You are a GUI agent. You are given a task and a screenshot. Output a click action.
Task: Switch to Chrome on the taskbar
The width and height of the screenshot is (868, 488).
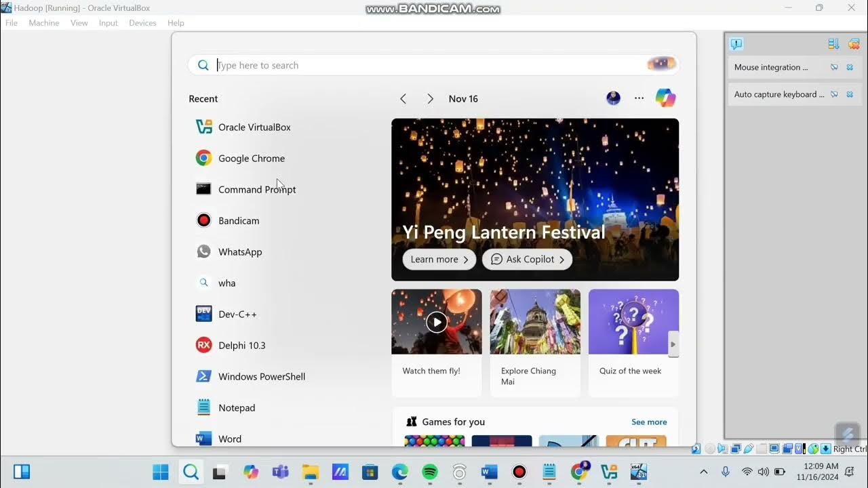(579, 472)
